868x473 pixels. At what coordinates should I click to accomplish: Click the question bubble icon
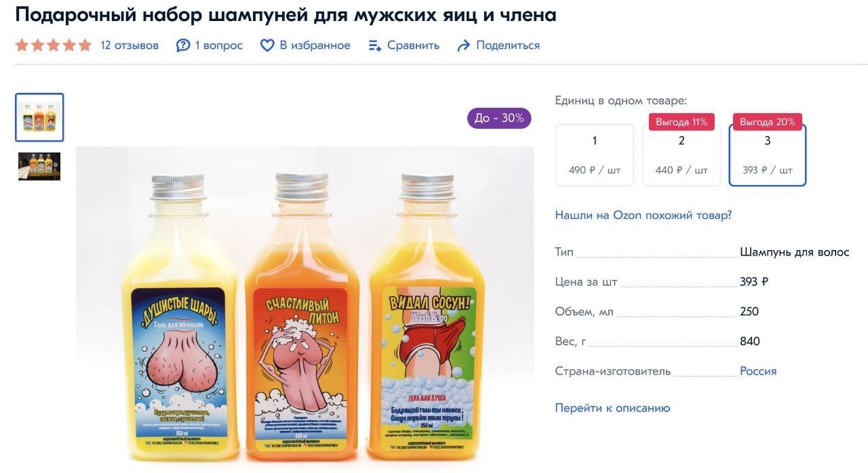point(183,45)
